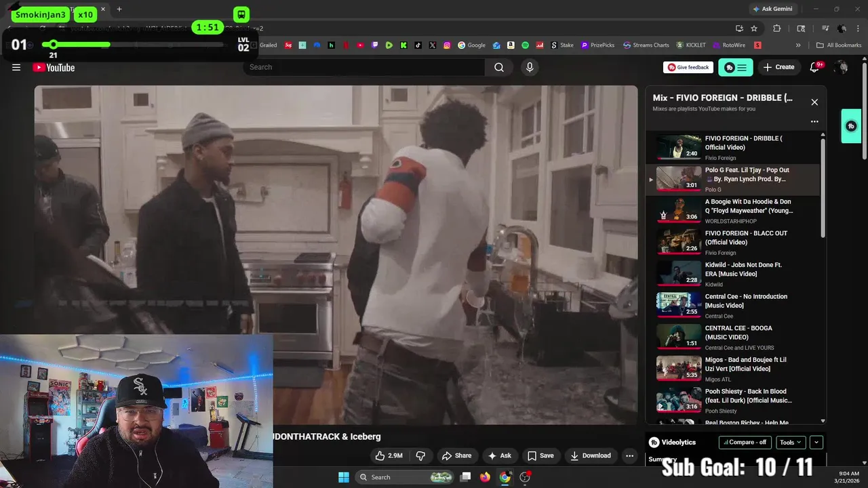The width and height of the screenshot is (868, 488).
Task: Open the Streams Charts bookmark
Action: click(646, 45)
